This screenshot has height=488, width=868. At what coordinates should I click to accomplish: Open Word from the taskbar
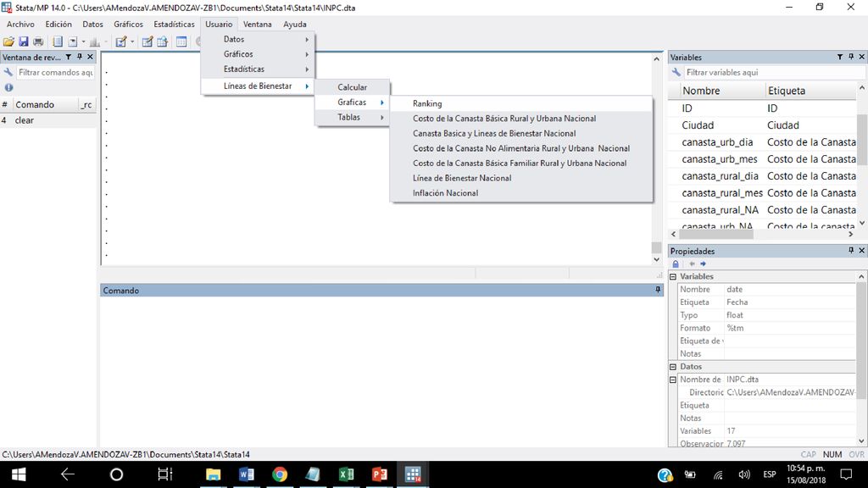tap(247, 474)
